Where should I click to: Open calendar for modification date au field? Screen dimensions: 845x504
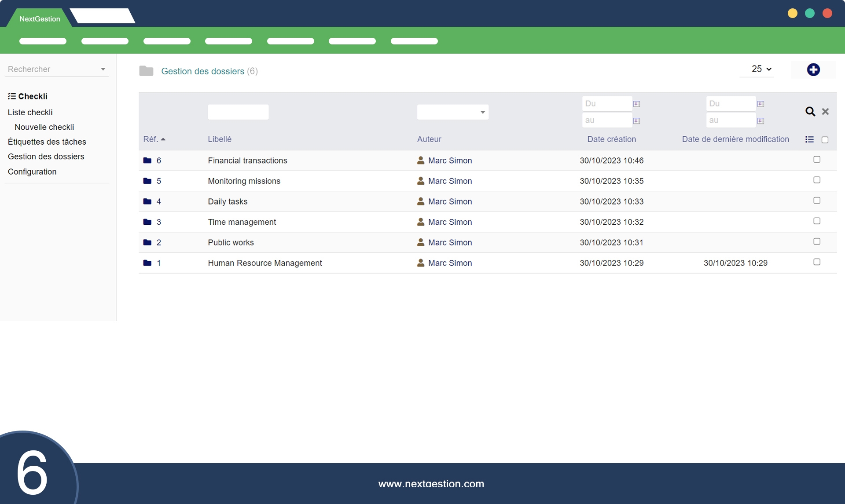(x=760, y=121)
